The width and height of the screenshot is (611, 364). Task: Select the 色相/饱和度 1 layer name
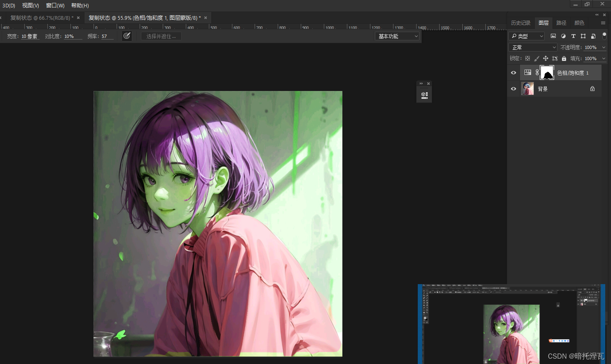(x=573, y=73)
